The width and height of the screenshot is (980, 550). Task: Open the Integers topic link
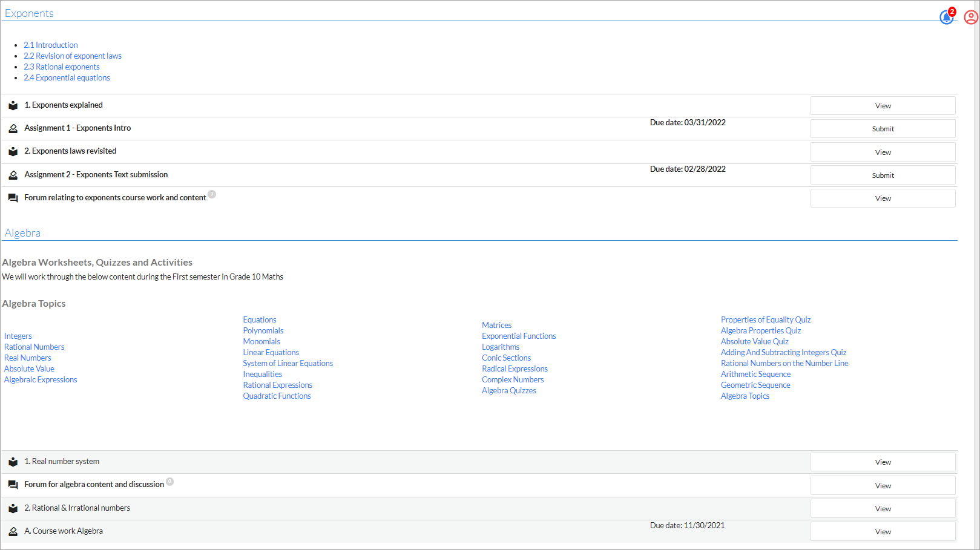[18, 336]
